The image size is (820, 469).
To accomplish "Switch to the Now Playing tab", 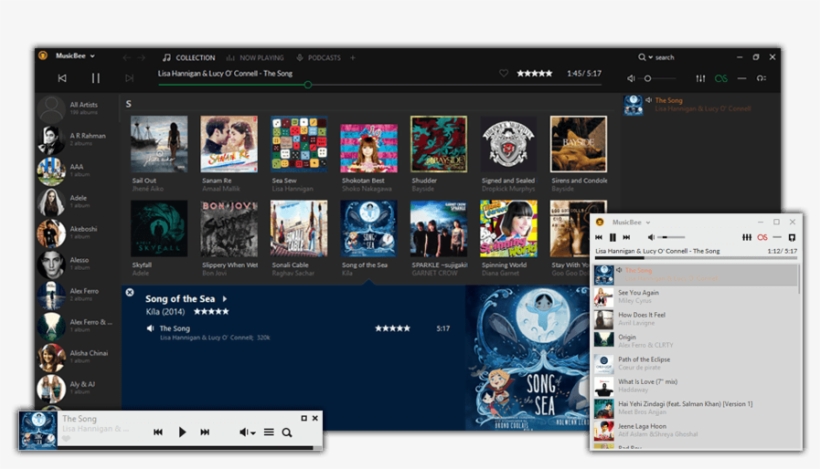I will [x=255, y=58].
